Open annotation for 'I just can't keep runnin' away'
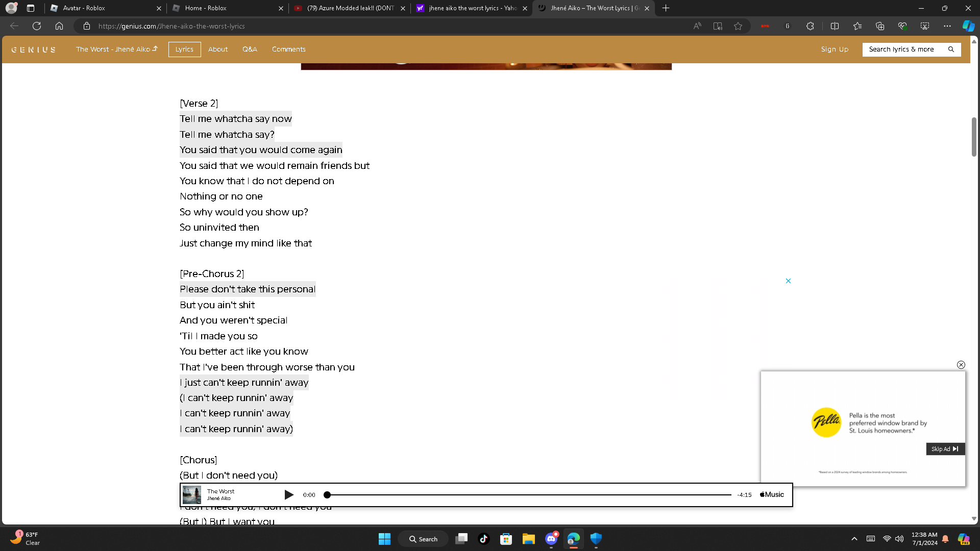This screenshot has width=980, height=551. pyautogui.click(x=244, y=383)
